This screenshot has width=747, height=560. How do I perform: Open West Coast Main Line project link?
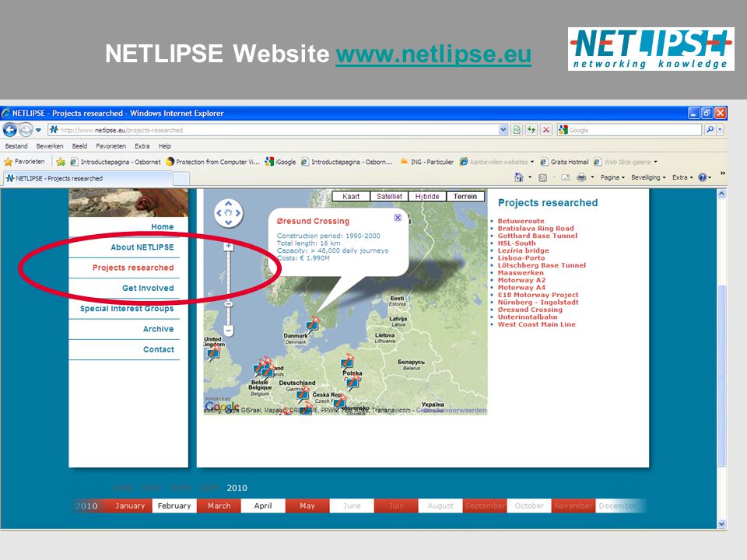pos(536,324)
